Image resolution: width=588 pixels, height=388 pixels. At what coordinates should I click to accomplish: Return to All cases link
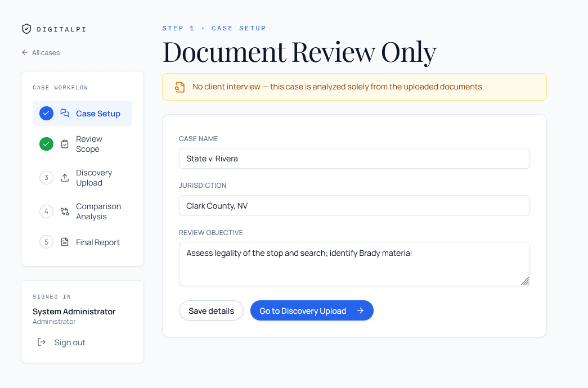[41, 52]
